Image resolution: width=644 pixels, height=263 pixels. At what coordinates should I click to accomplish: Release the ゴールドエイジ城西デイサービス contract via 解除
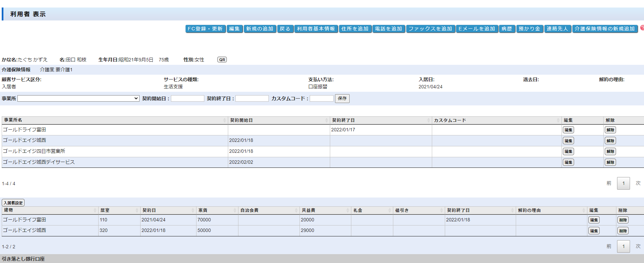pos(610,162)
